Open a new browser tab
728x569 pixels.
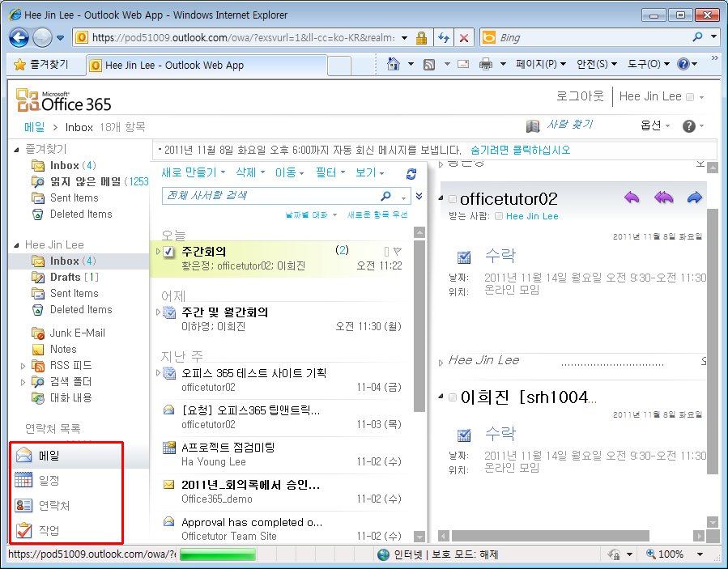339,66
